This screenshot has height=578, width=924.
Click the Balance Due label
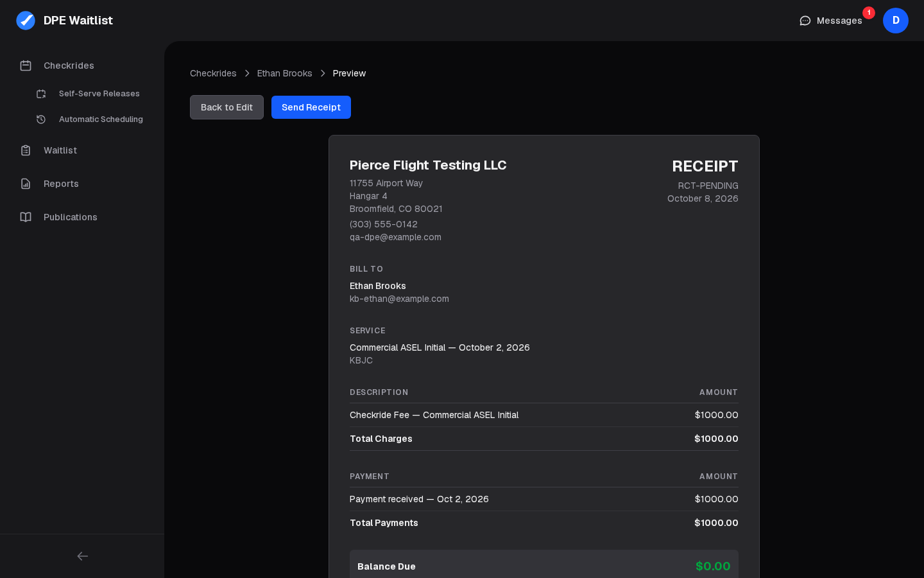386,566
